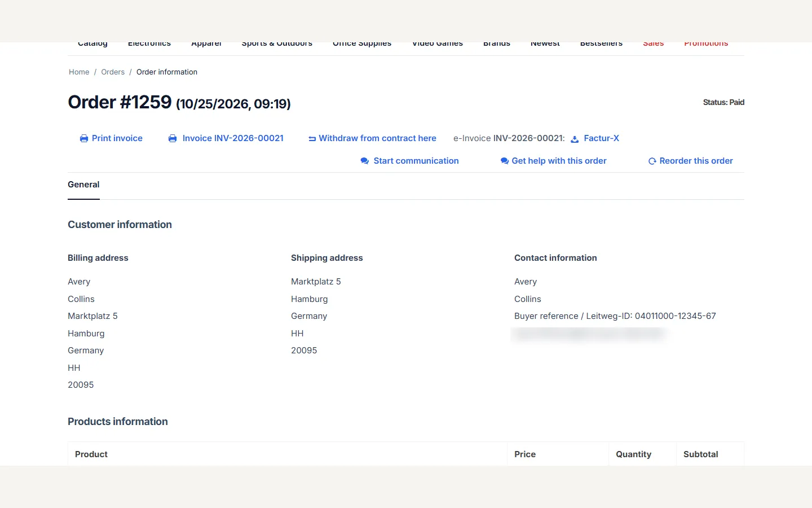Viewport: 812px width, 508px height.
Task: Click Marktplatz 5 in shipping address
Action: pos(316,282)
